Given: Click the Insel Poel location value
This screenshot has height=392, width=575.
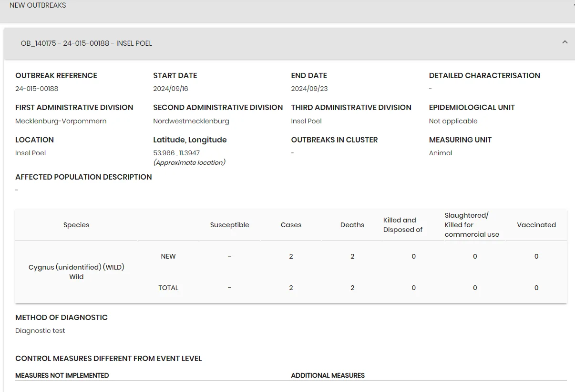Looking at the screenshot, I should pyautogui.click(x=31, y=153).
